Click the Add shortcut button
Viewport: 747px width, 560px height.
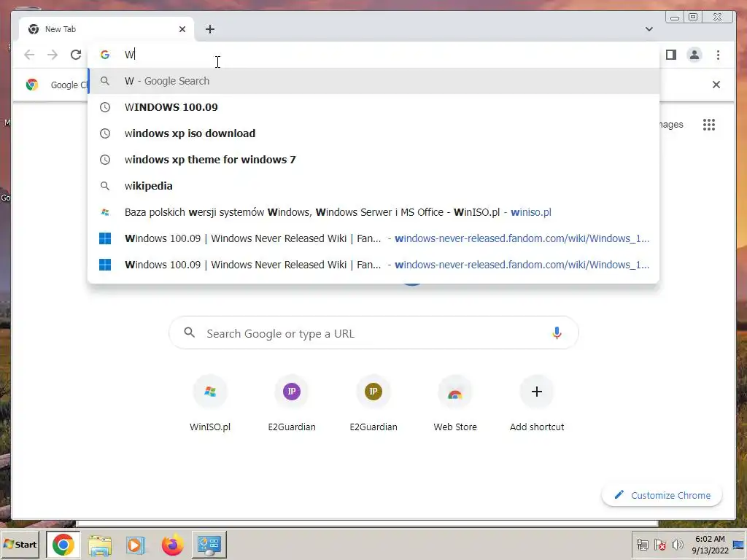coord(537,402)
